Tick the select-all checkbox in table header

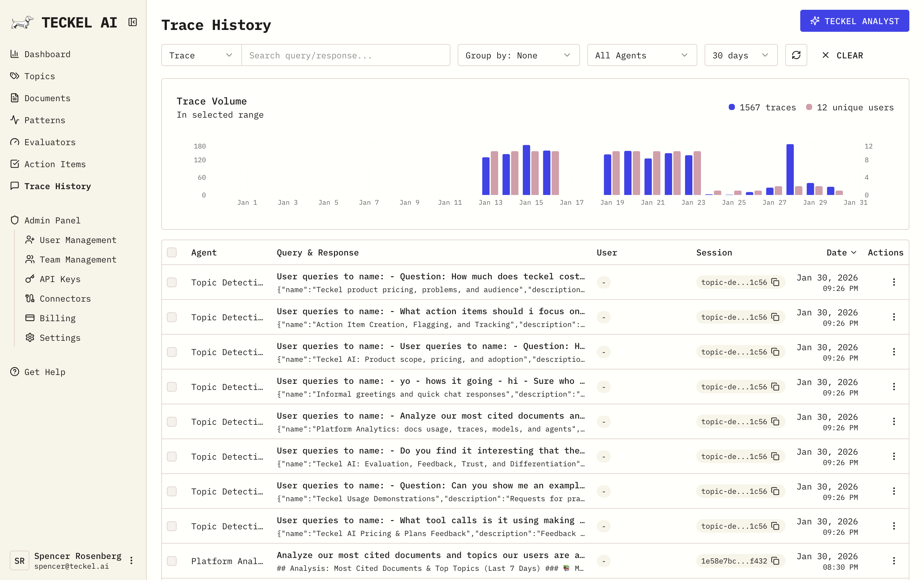click(x=172, y=252)
